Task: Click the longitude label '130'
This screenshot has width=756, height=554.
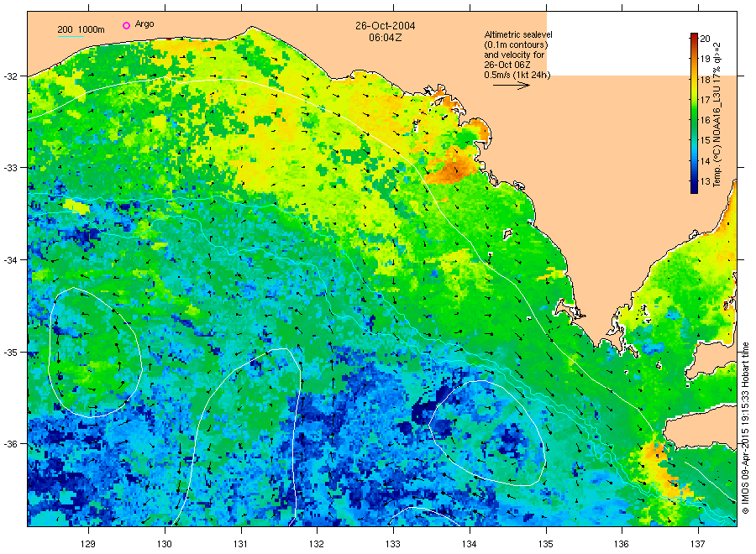Action: tap(165, 544)
